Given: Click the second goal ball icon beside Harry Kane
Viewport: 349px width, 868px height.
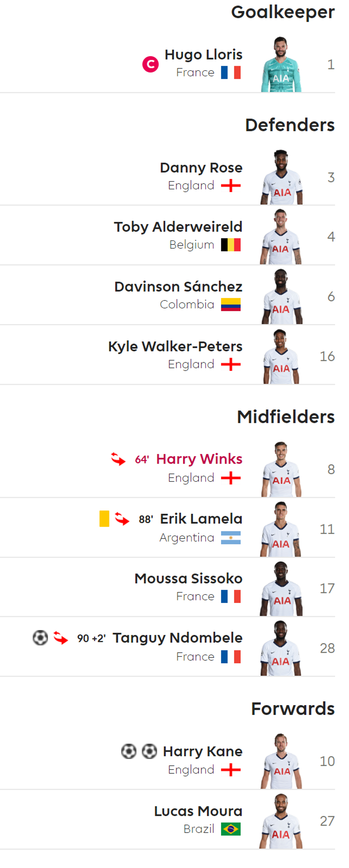Looking at the screenshot, I should (149, 751).
